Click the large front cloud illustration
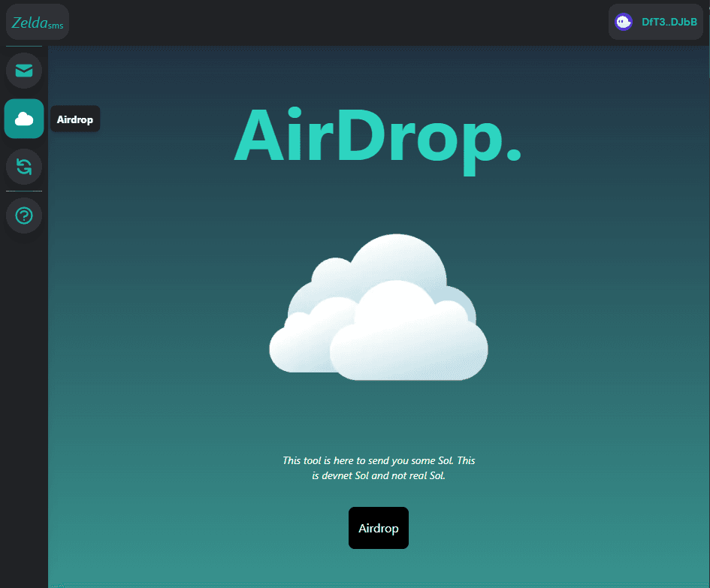The height and width of the screenshot is (588, 710). [409, 338]
